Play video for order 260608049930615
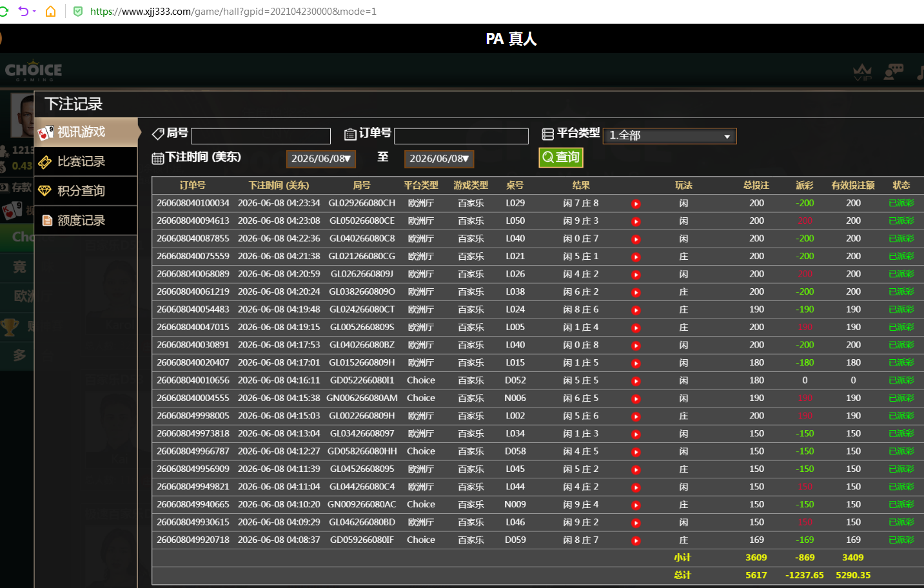 pyautogui.click(x=636, y=523)
